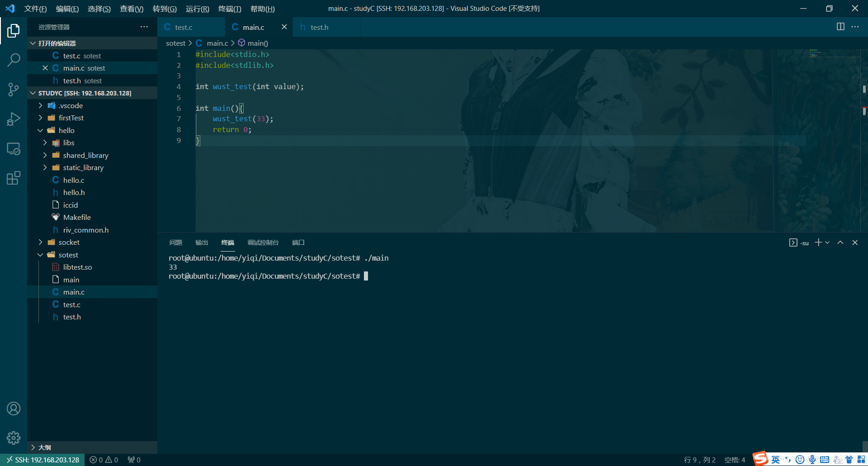Open Manage gear icon in activity bar
Viewport: 868px width, 466px height.
coord(14,437)
